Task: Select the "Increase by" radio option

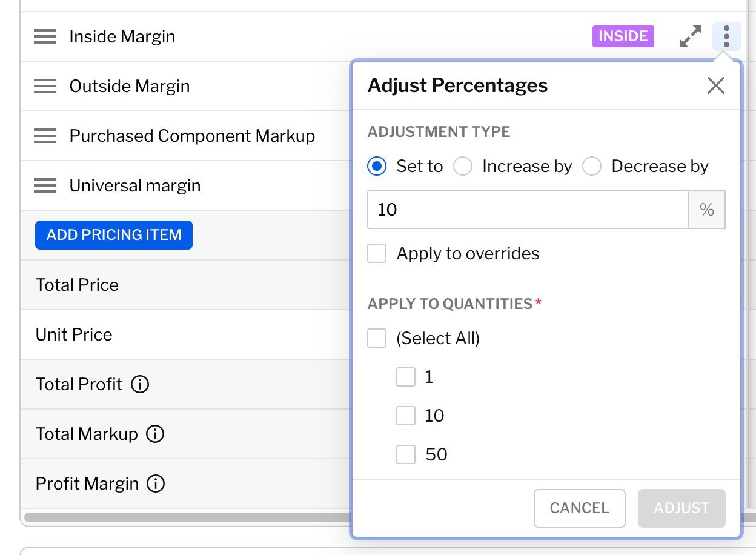Action: (x=463, y=166)
